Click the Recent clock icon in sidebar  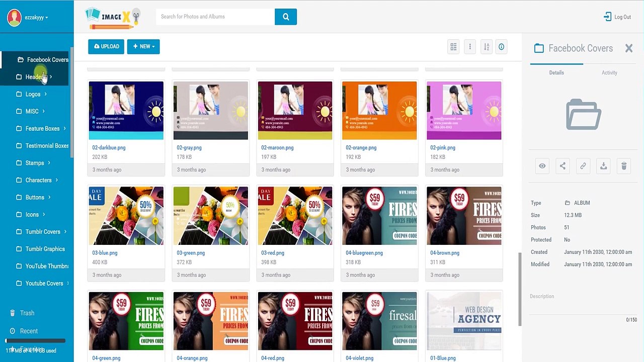[x=13, y=331]
